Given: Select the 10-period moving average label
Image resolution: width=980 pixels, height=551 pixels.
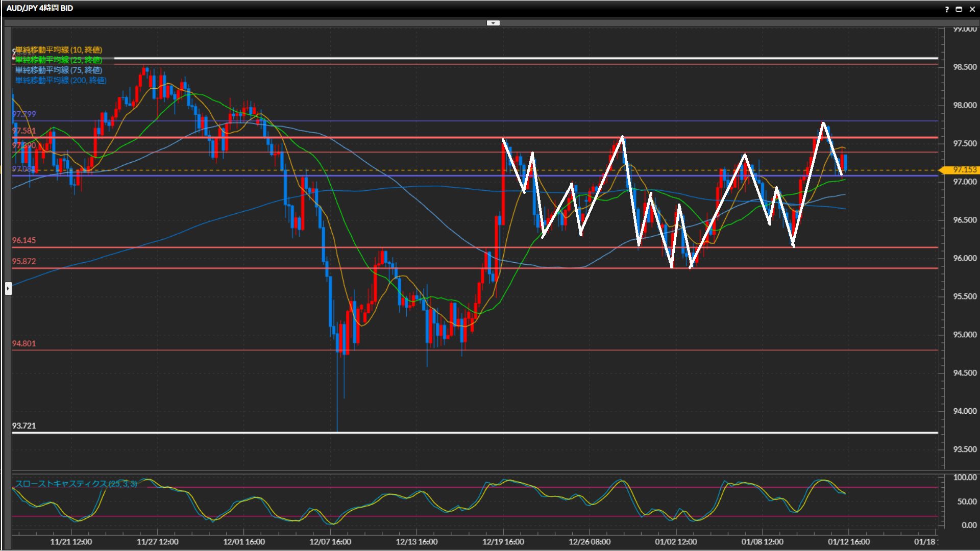Looking at the screenshot, I should pos(59,49).
